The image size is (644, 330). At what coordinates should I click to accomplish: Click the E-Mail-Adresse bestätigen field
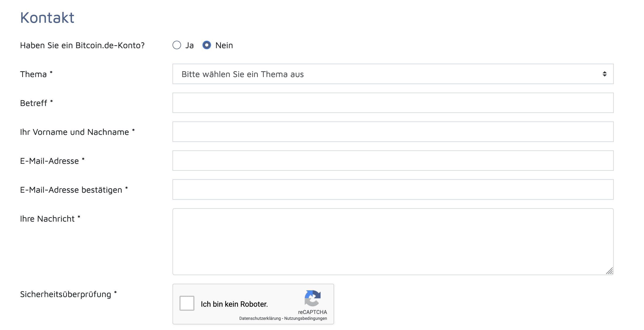pyautogui.click(x=393, y=189)
